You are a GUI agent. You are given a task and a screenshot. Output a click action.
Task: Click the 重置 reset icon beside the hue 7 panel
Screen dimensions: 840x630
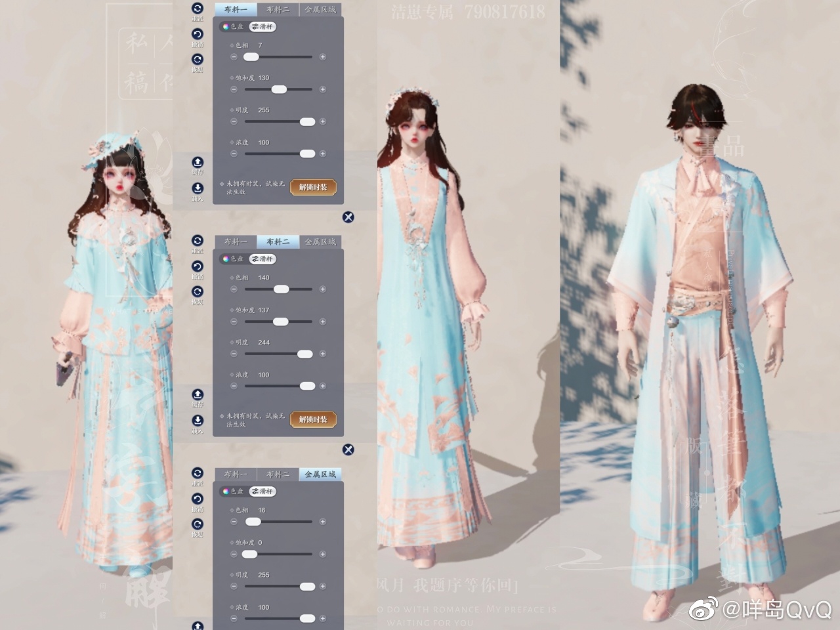click(198, 8)
